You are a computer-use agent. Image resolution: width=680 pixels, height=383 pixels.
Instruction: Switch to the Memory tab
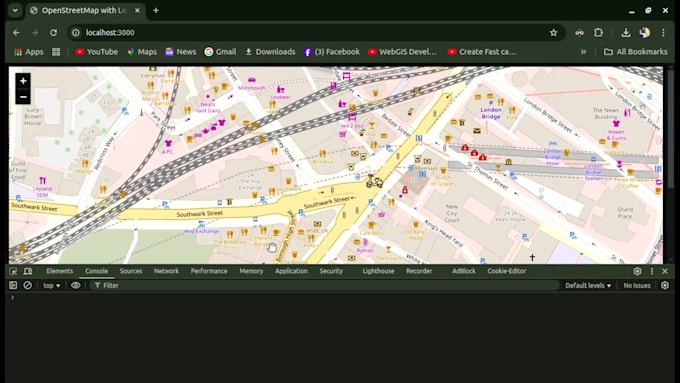coord(251,271)
